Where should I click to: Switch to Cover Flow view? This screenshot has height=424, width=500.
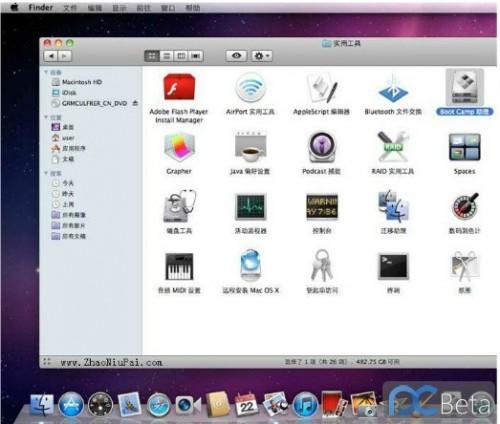pyautogui.click(x=196, y=56)
